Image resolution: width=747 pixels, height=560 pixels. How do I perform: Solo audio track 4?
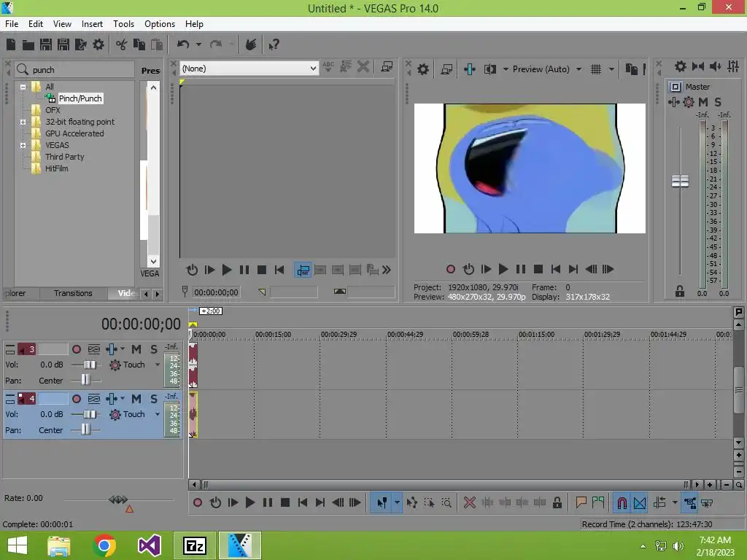[x=153, y=399]
